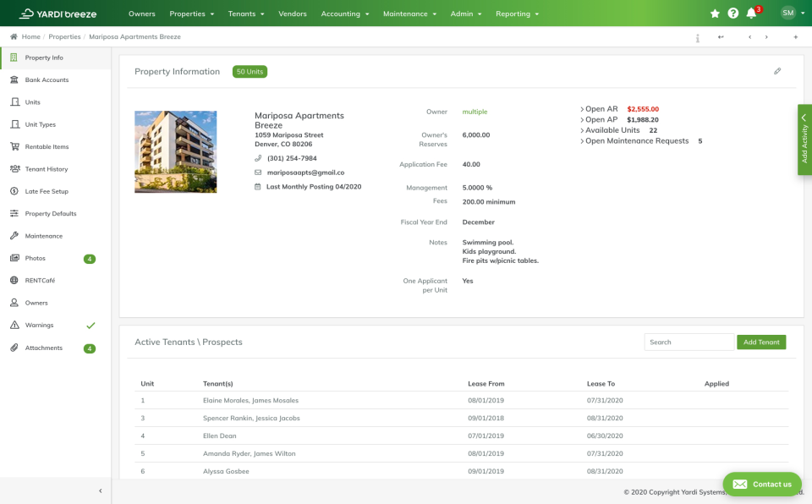Click the property building photo
This screenshot has height=504, width=812.
tap(176, 151)
